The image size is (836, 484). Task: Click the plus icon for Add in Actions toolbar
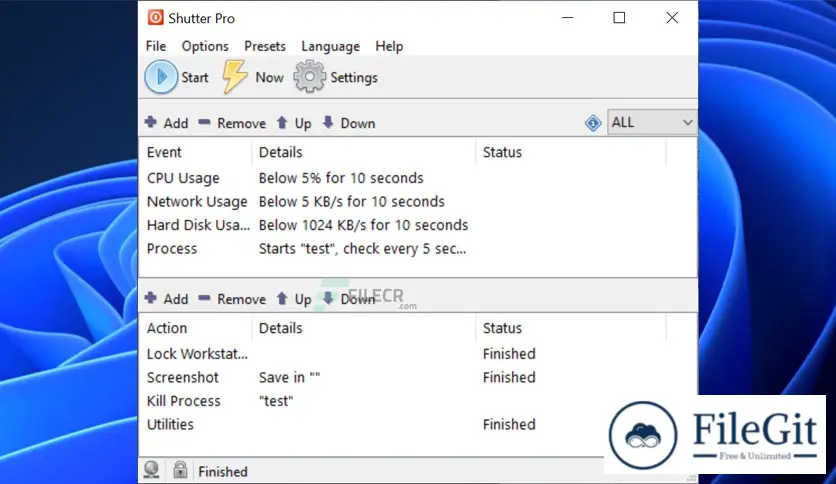point(151,298)
